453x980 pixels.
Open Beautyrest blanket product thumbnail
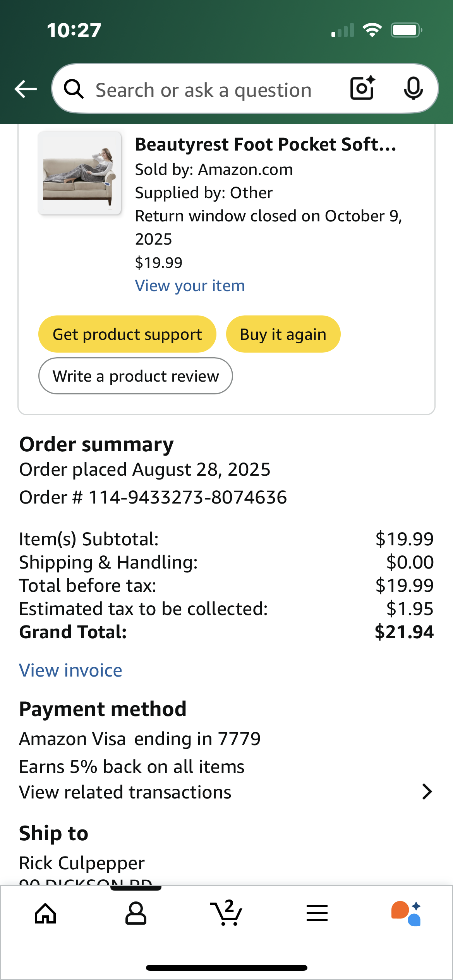79,173
